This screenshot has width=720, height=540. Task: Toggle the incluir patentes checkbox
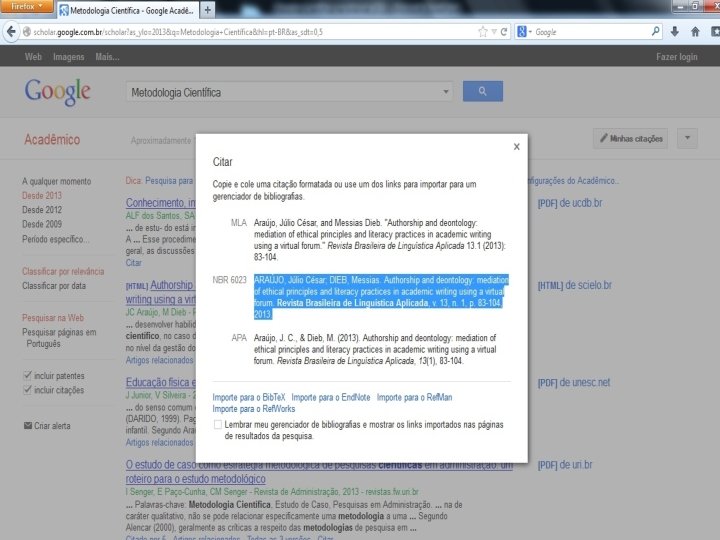pos(27,376)
